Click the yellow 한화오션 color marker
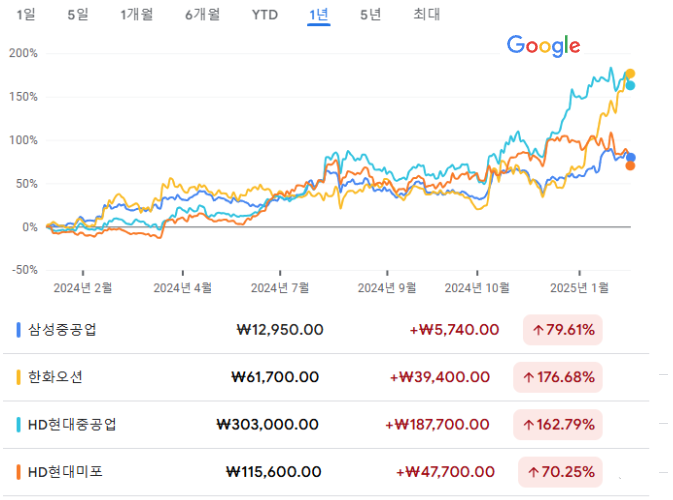673x500 pixels. point(19,377)
